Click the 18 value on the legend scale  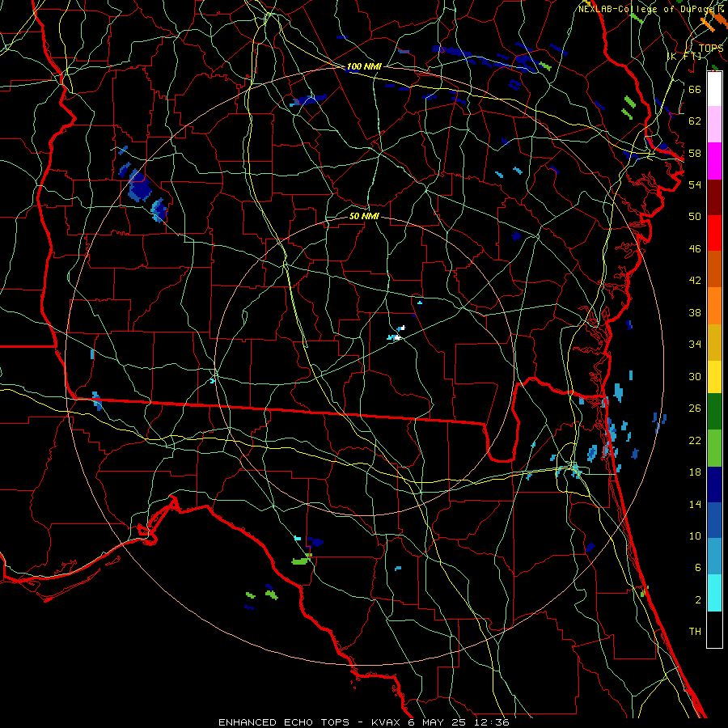coord(695,472)
